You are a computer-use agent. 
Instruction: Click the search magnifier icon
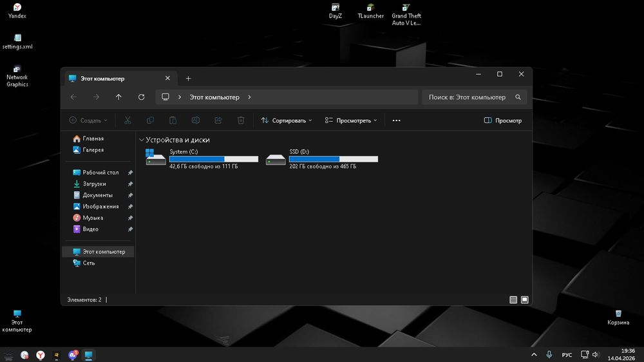[x=518, y=97]
